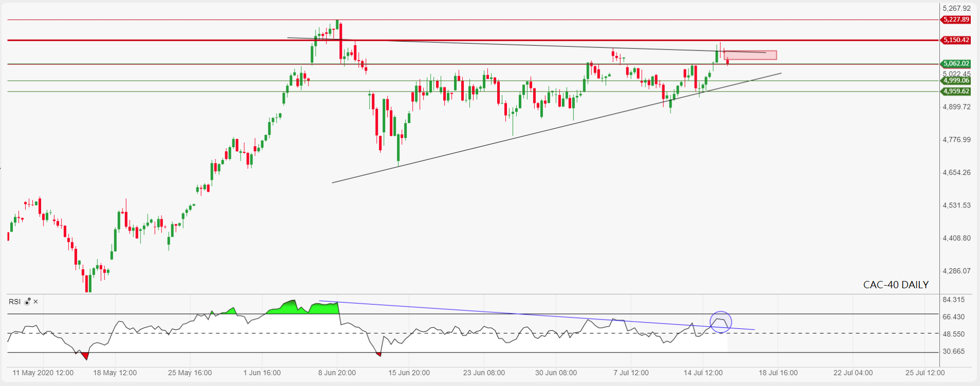Click the 4,408.80 price axis value
The height and width of the screenshot is (386, 980).
tap(956, 238)
